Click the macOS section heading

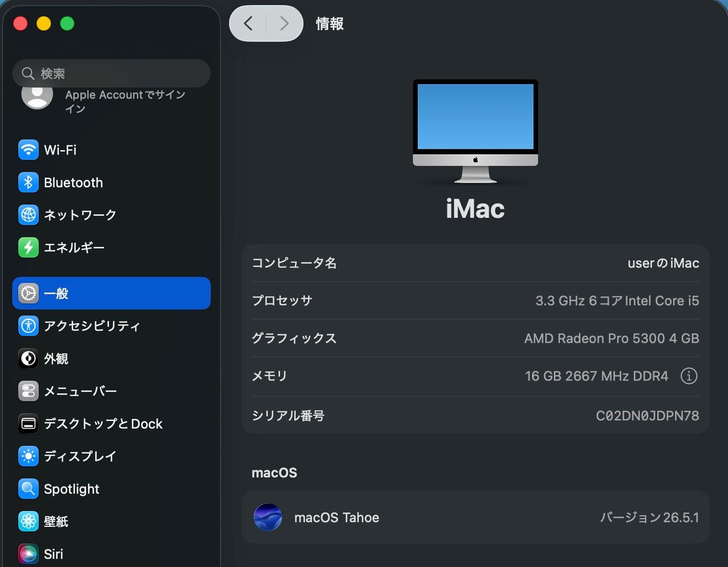(274, 473)
